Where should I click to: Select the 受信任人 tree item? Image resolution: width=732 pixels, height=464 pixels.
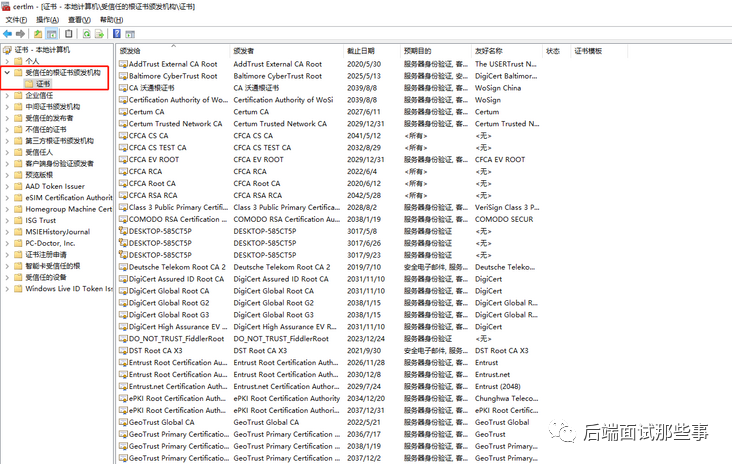(39, 152)
